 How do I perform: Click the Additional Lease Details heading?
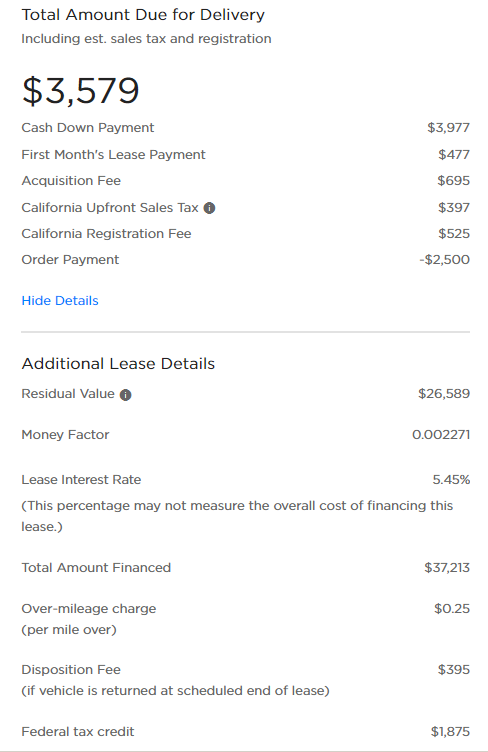pos(118,364)
